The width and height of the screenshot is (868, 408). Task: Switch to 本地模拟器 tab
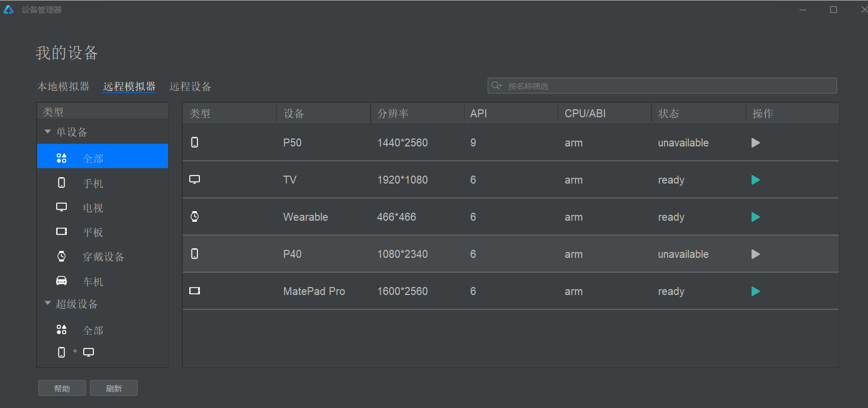tap(63, 86)
